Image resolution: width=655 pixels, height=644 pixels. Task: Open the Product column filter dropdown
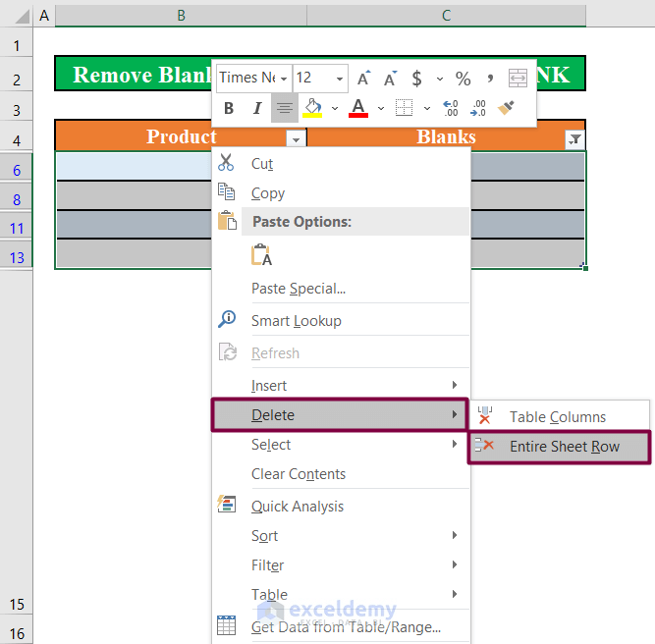pyautogui.click(x=296, y=139)
